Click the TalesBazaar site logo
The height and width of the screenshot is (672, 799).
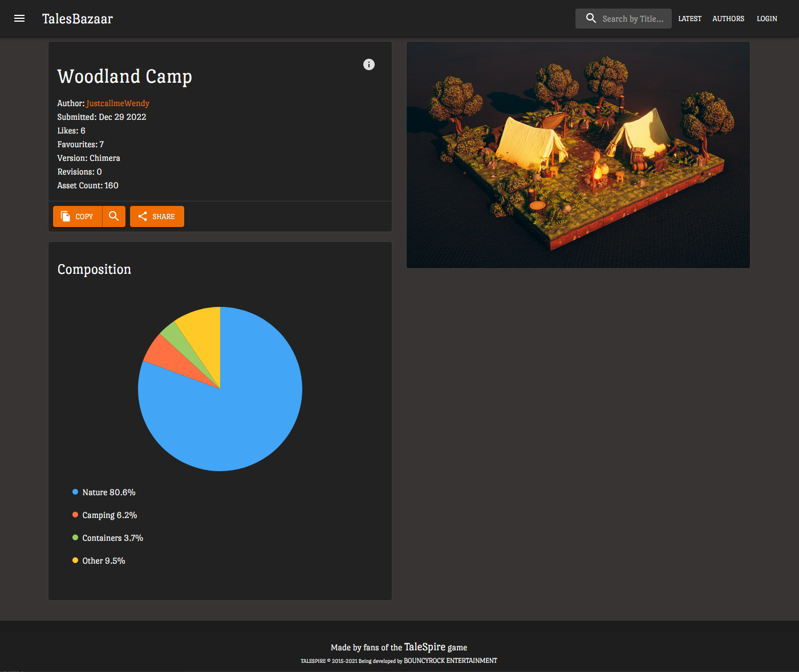pos(78,19)
